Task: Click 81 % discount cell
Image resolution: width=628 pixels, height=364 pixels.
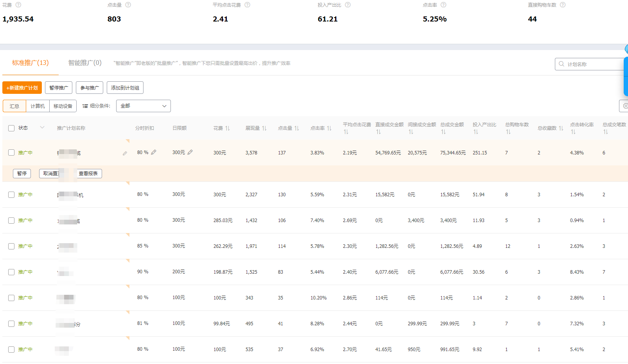Action: tap(143, 323)
